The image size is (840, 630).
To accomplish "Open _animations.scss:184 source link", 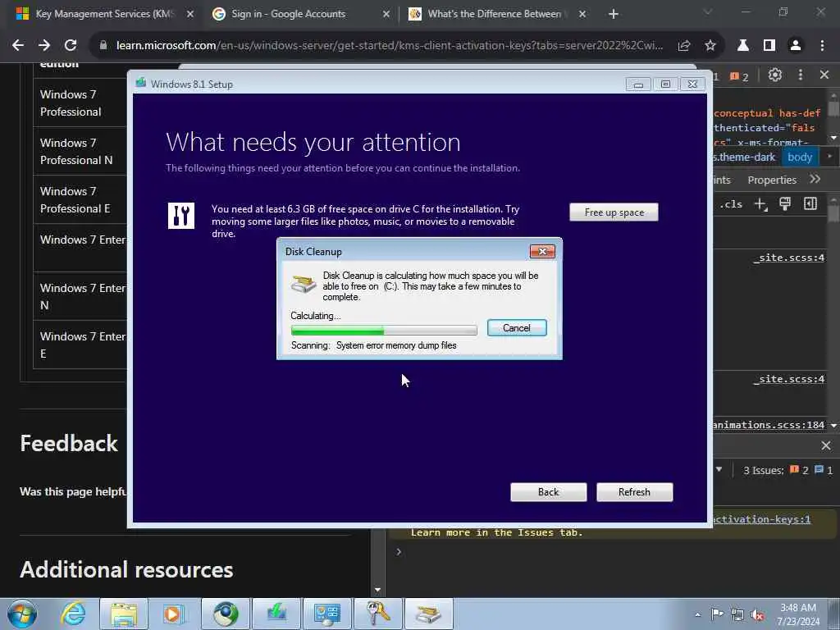I will 768,425.
